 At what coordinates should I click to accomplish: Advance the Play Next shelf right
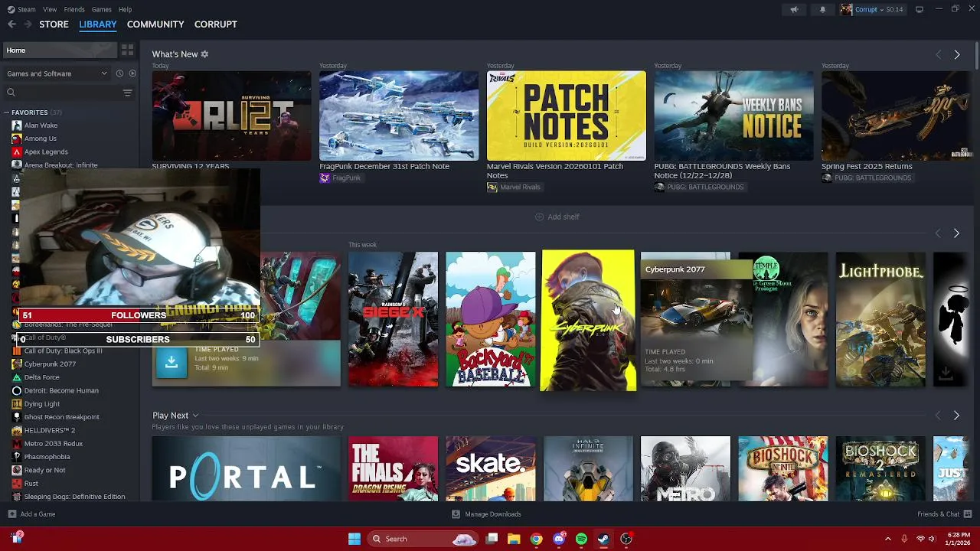[x=956, y=415]
